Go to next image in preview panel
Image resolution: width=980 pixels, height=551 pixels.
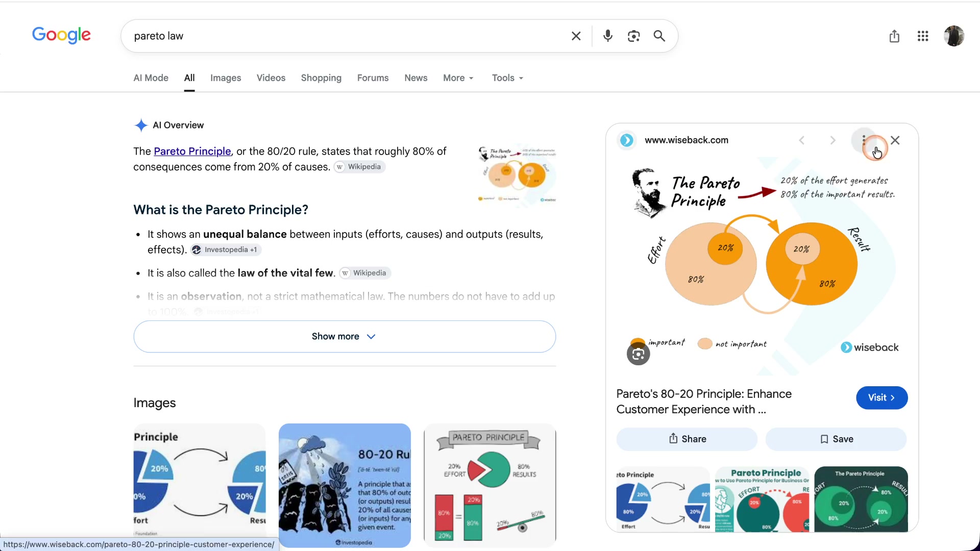(x=832, y=140)
